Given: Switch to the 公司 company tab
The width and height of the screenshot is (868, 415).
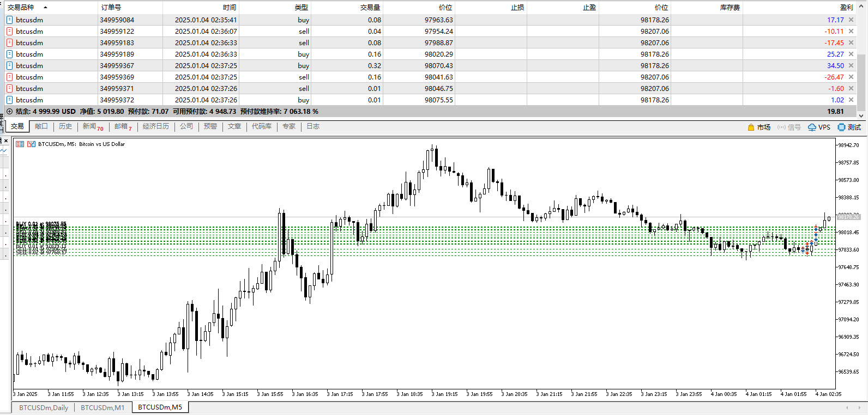Looking at the screenshot, I should 186,126.
